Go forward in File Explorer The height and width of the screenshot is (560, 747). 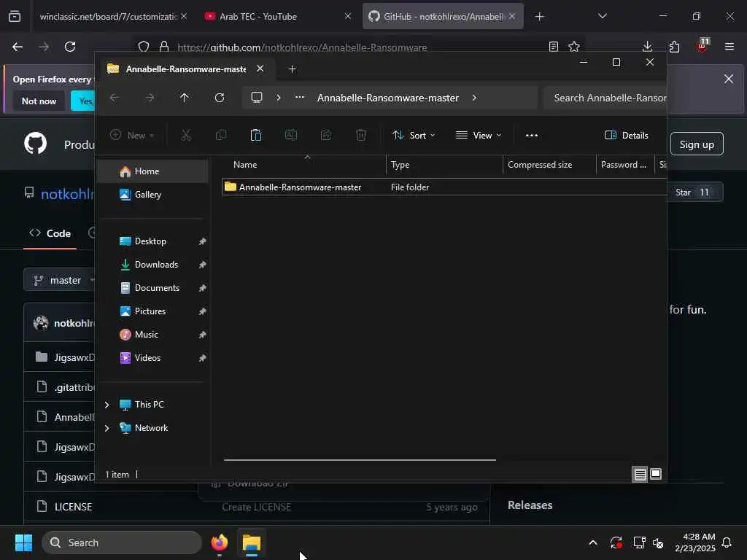[x=150, y=98]
